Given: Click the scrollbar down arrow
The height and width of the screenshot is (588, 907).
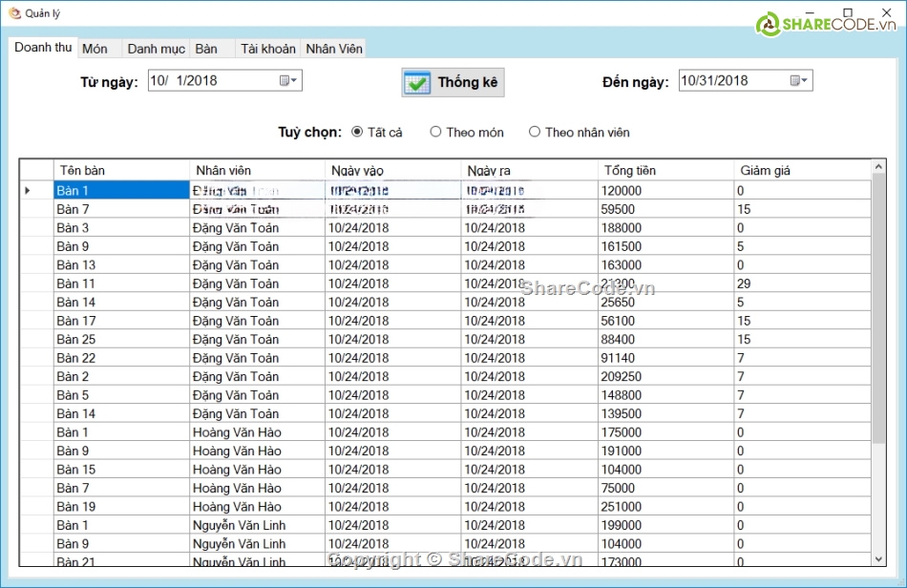Looking at the screenshot, I should [878, 559].
